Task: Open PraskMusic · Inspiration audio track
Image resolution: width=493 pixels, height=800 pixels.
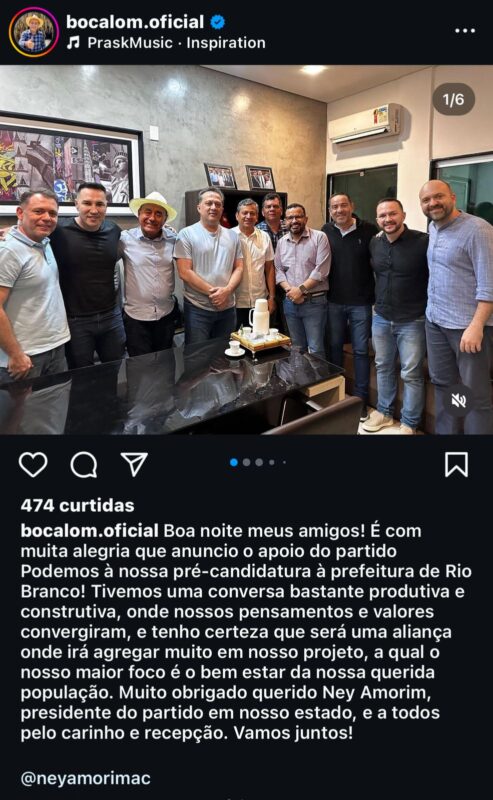Action: coord(177,43)
